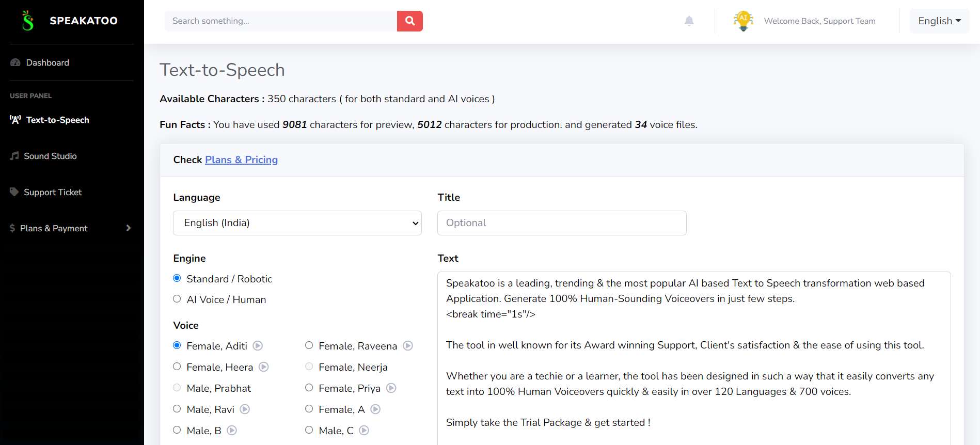Play preview for Female, Raveena voice
Image resolution: width=980 pixels, height=445 pixels.
[408, 346]
